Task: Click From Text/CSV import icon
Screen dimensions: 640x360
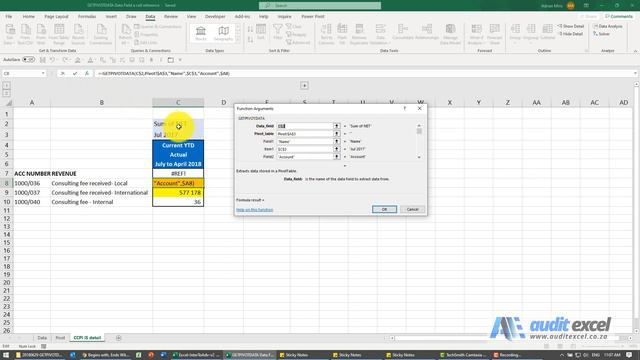Action: [x=25, y=34]
